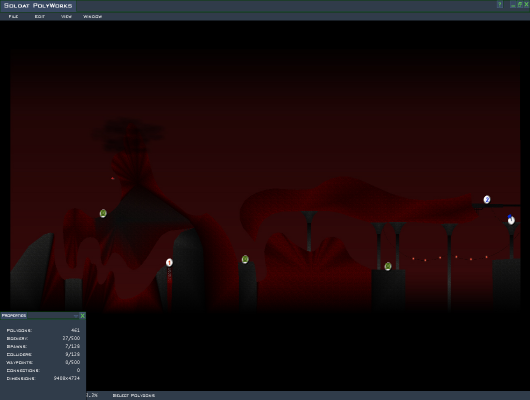
Task: Click the Waypoints label in Properties
Action: (x=19, y=362)
